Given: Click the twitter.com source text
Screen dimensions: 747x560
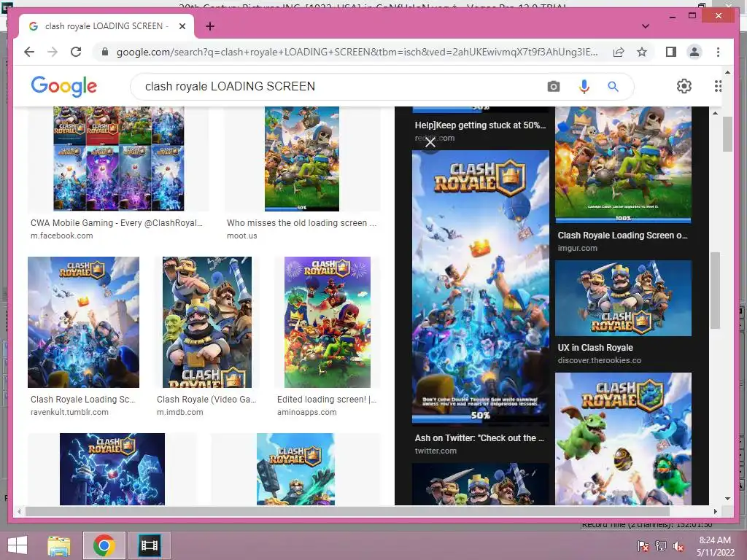Looking at the screenshot, I should pyautogui.click(x=436, y=451).
